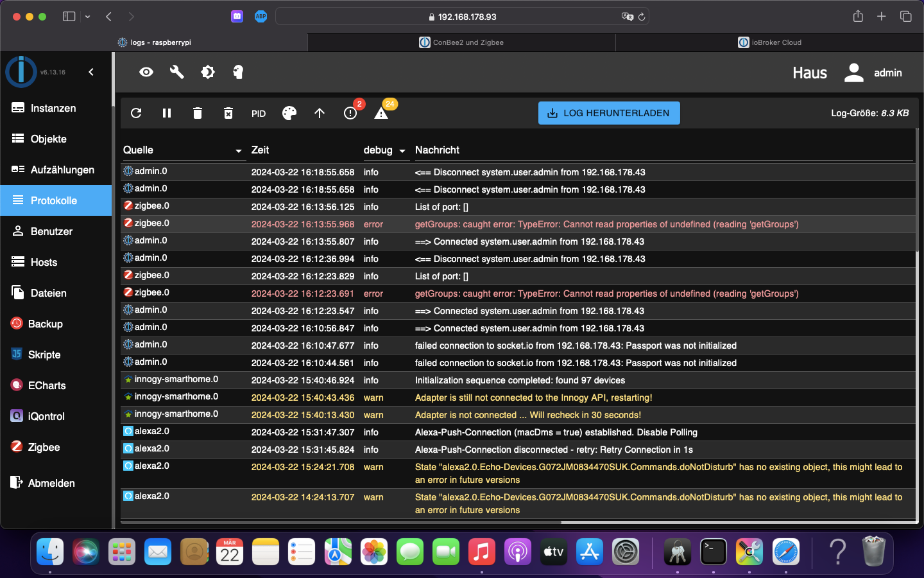Show Safari tab overview
The width and height of the screenshot is (924, 578).
tap(905, 17)
